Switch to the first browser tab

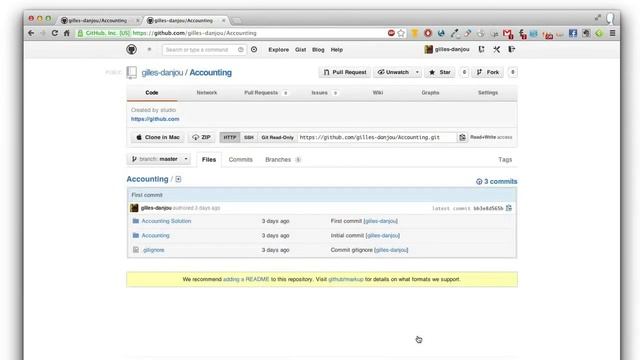(98, 20)
